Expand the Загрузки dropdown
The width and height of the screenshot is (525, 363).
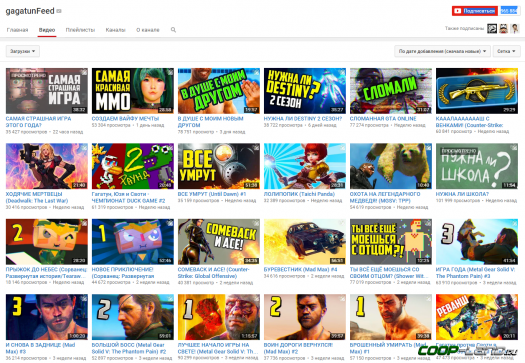22,51
